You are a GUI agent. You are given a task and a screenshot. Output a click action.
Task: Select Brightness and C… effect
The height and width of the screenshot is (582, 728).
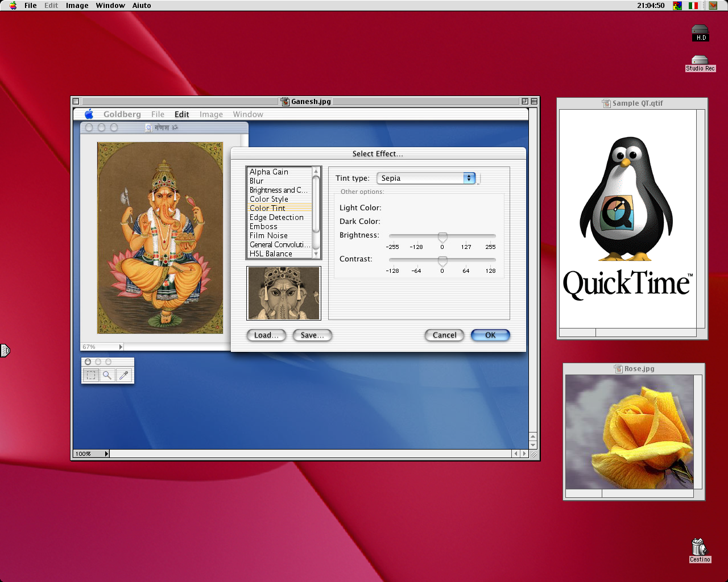280,190
